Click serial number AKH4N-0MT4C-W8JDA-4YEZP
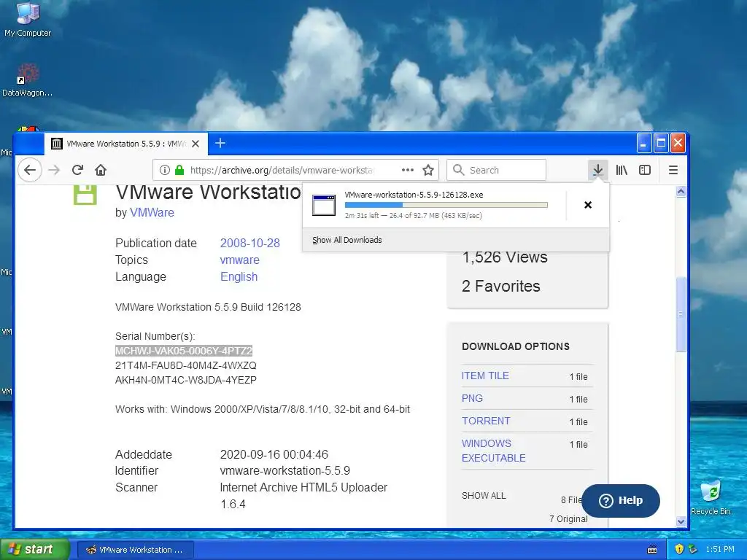The width and height of the screenshot is (747, 560). pos(186,380)
